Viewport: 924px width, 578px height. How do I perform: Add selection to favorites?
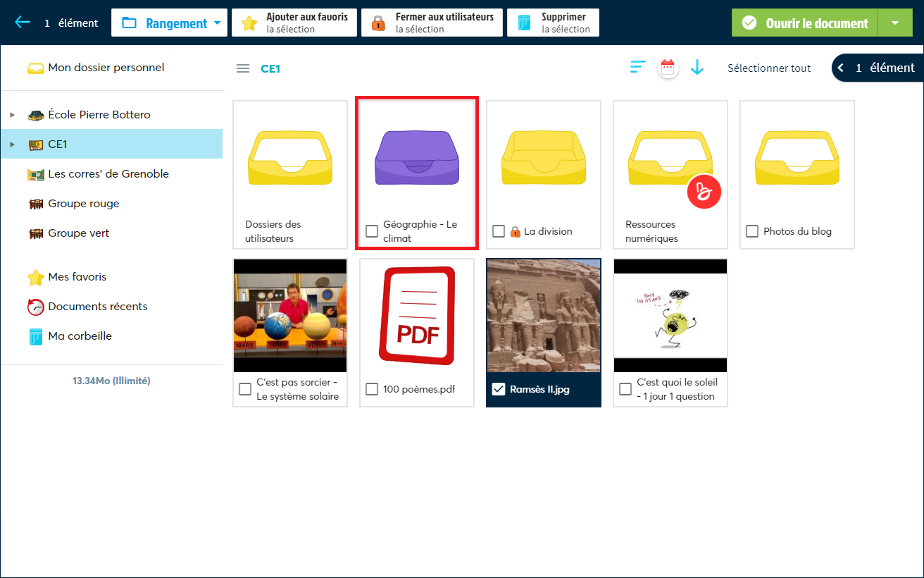(x=294, y=23)
